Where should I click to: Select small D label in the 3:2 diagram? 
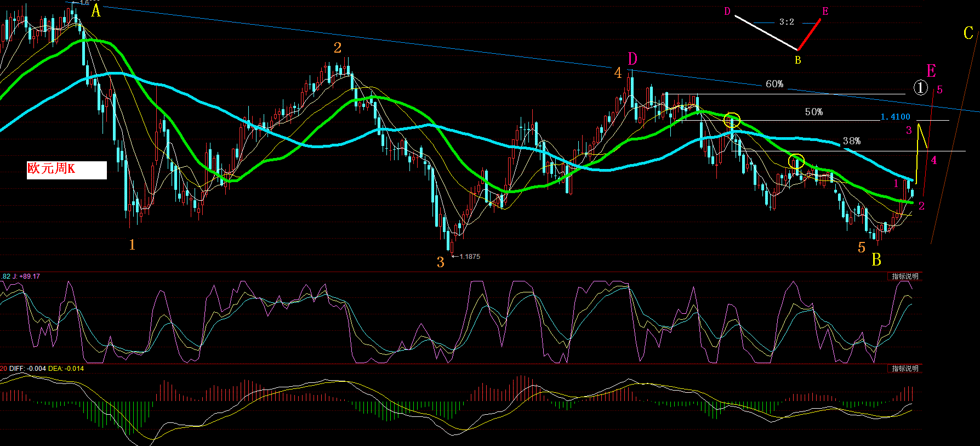click(727, 12)
